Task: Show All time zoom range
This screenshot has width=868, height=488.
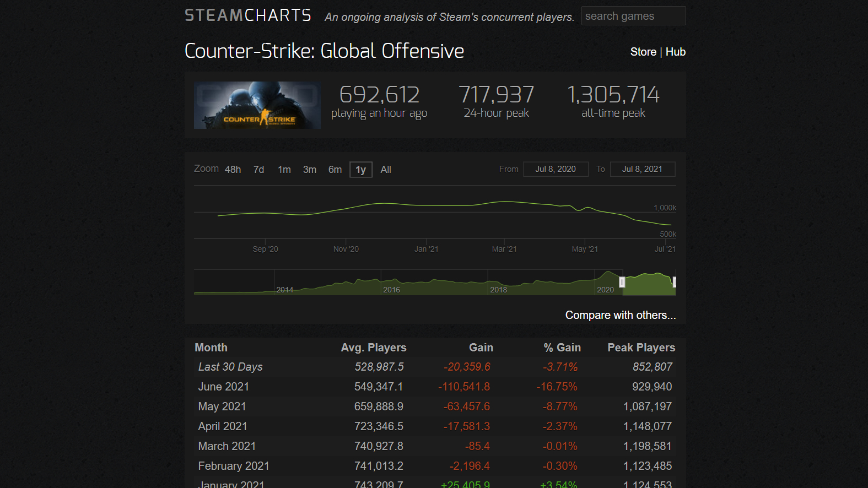Action: point(386,170)
